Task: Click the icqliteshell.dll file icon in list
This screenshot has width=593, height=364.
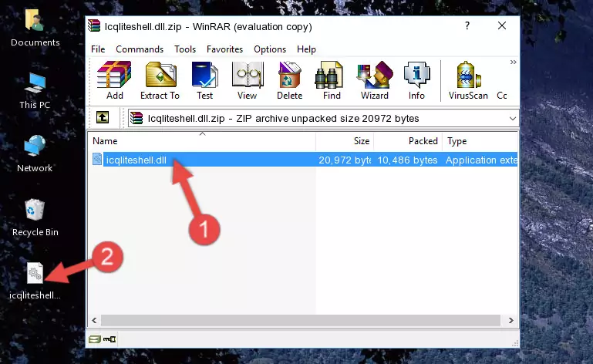Action: coord(97,160)
